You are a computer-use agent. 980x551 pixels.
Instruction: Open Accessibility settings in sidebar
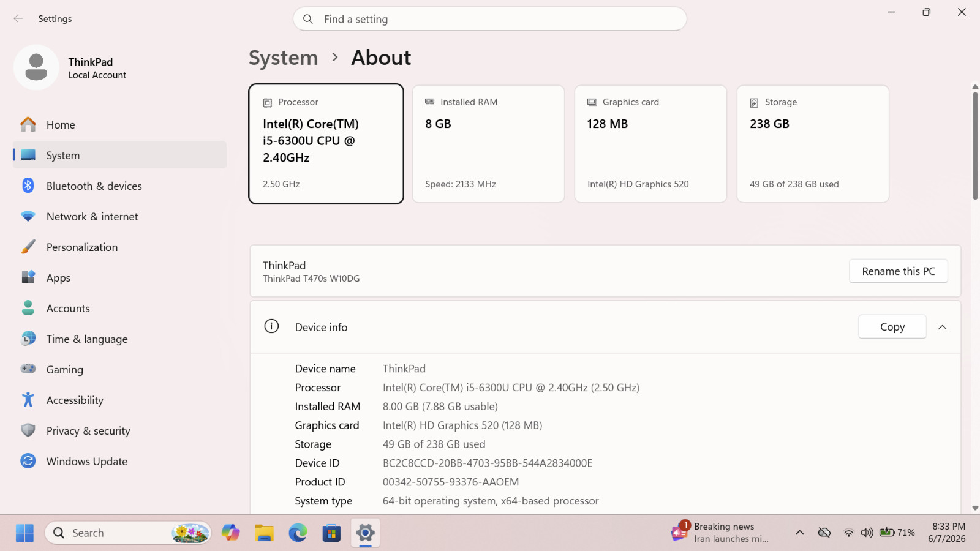[x=119, y=400]
